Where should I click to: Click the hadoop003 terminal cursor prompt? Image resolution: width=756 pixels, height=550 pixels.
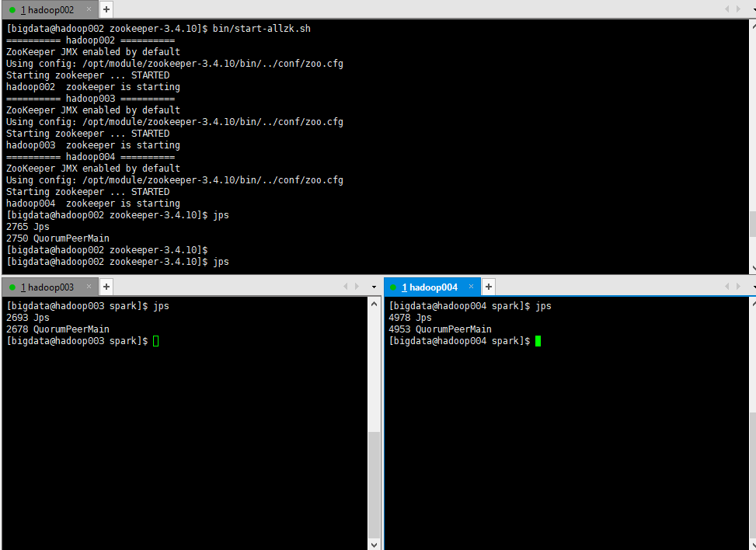[155, 341]
